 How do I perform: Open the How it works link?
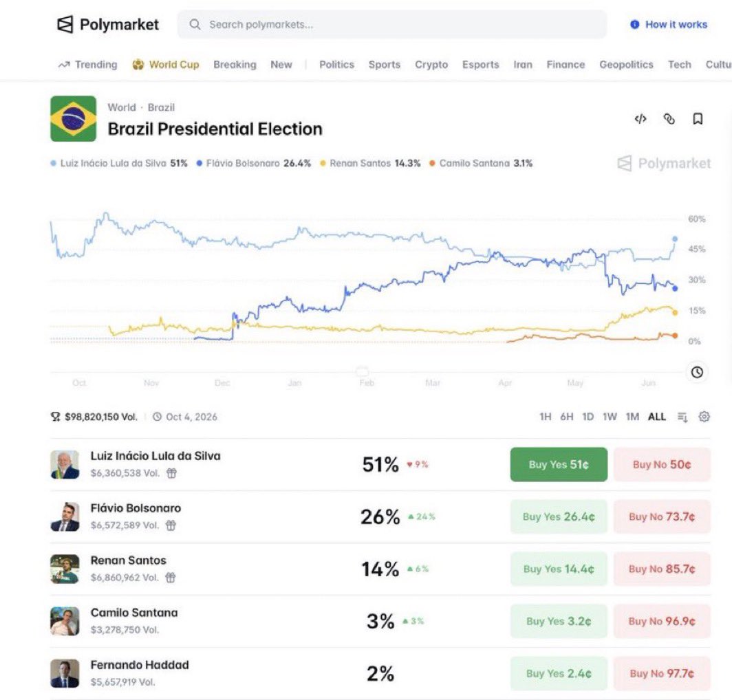click(669, 24)
